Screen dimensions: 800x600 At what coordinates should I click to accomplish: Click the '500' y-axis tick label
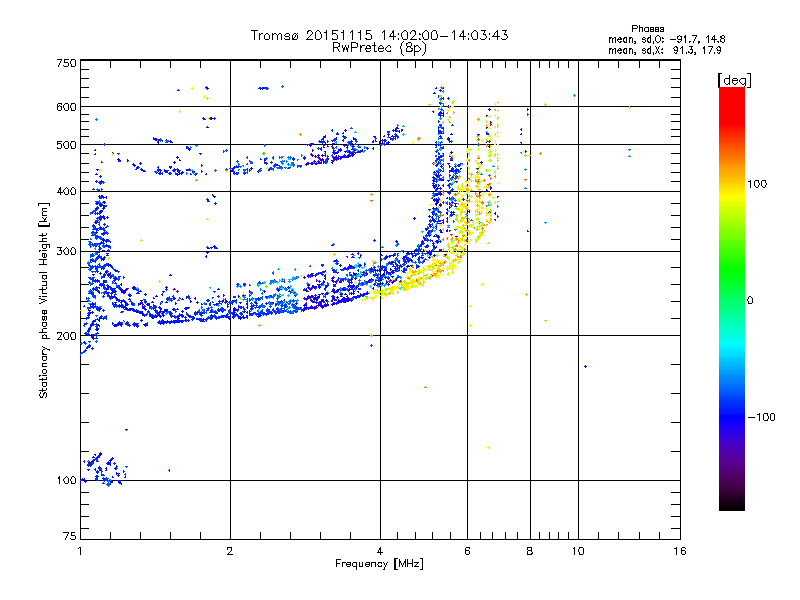(66, 145)
